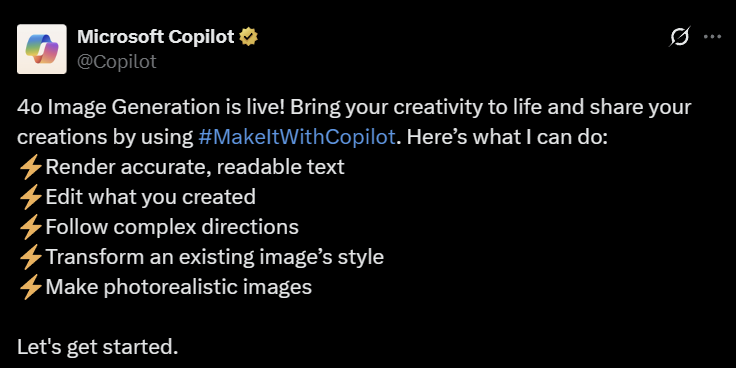
Task: Click lightning emoji beside Render accurate text
Action: [31, 168]
